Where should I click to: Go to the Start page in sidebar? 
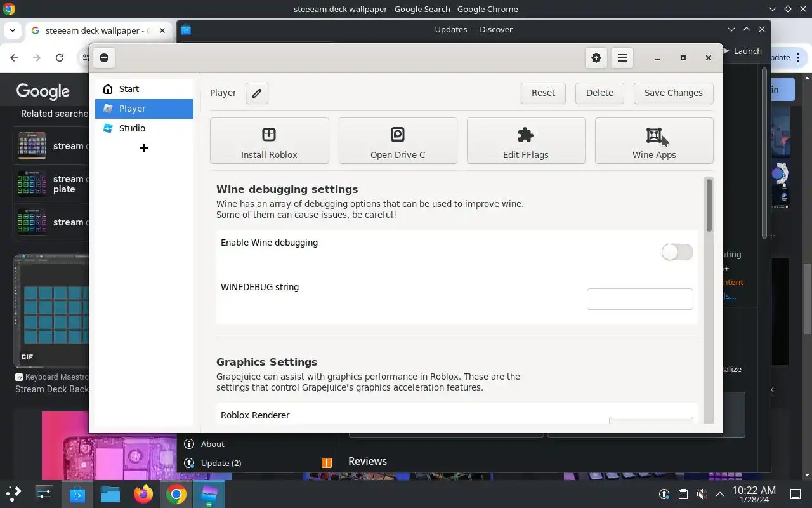click(x=144, y=89)
